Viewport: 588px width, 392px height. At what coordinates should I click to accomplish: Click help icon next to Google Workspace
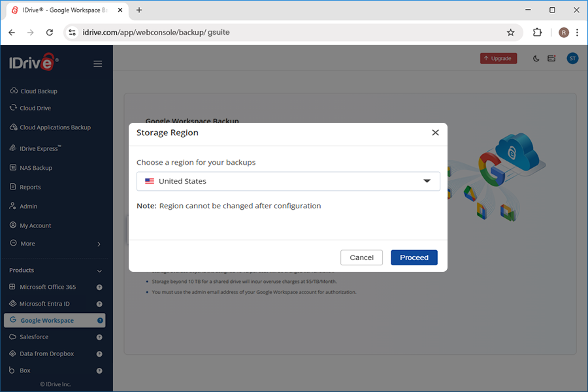coord(100,320)
